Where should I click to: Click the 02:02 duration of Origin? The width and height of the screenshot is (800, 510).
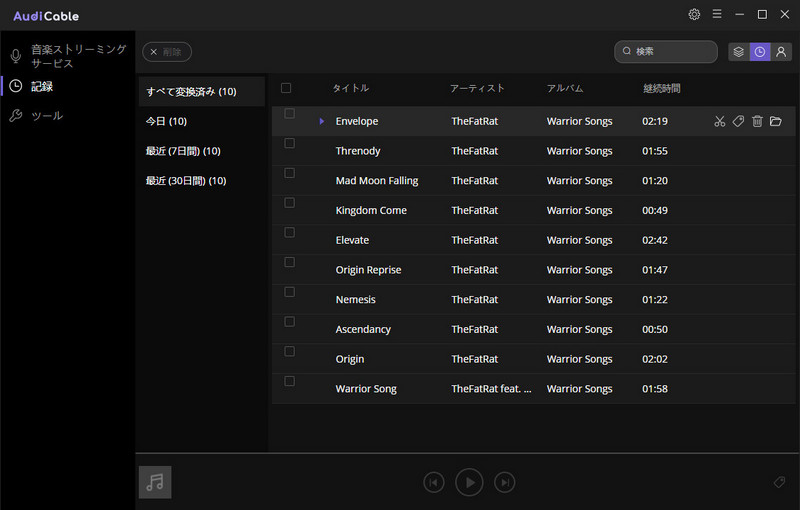coord(655,359)
